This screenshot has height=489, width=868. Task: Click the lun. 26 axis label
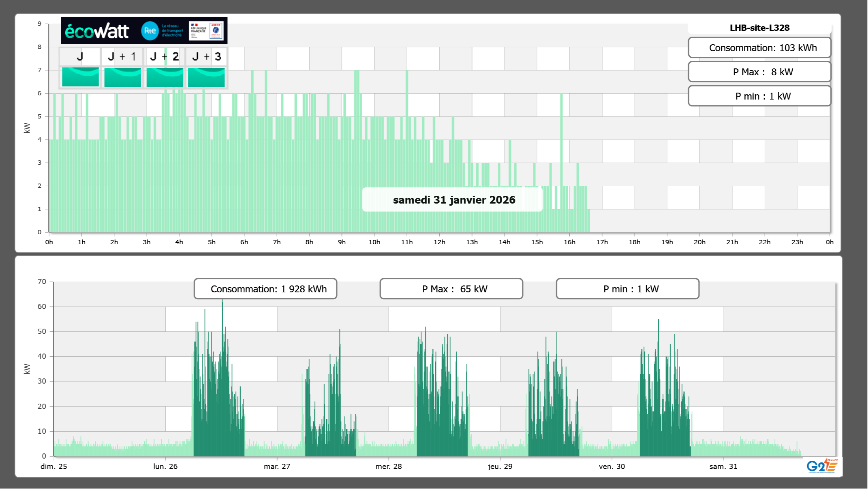tap(165, 466)
